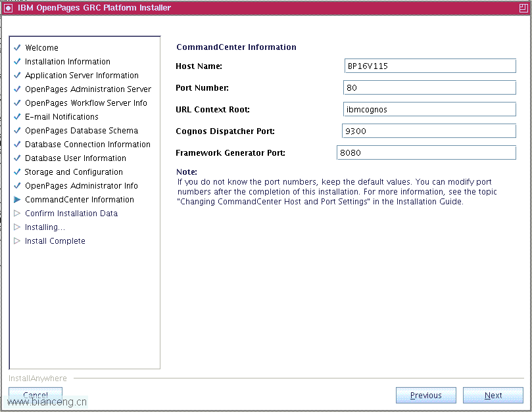The image size is (532, 412).
Task: Click the CommandCenter Information heading
Action: coord(236,47)
